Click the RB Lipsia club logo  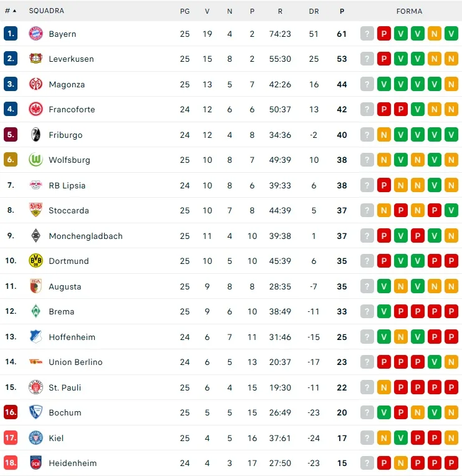(36, 185)
